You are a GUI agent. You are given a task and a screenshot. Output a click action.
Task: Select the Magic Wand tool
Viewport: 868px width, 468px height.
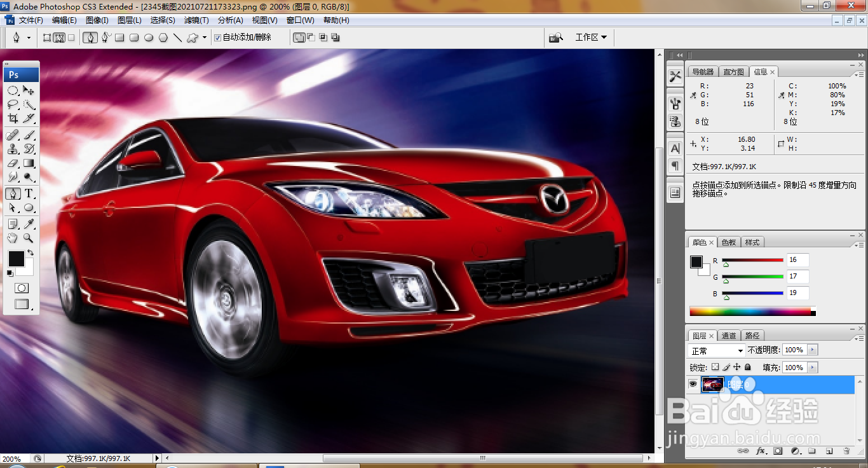[x=29, y=104]
